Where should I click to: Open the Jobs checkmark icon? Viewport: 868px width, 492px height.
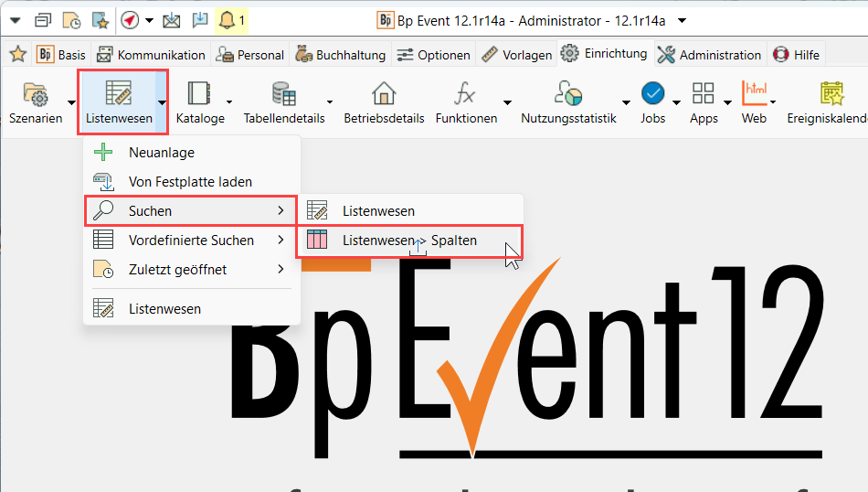652,94
